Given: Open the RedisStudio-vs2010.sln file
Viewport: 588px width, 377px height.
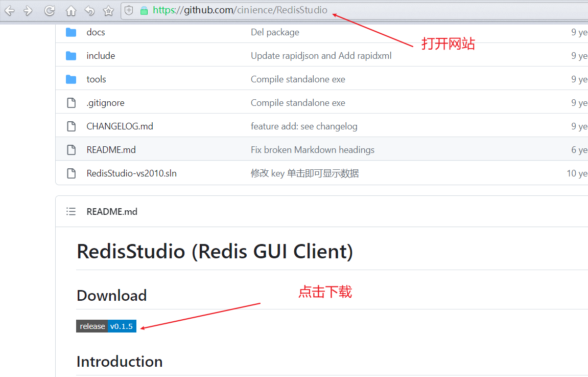Looking at the screenshot, I should [132, 173].
